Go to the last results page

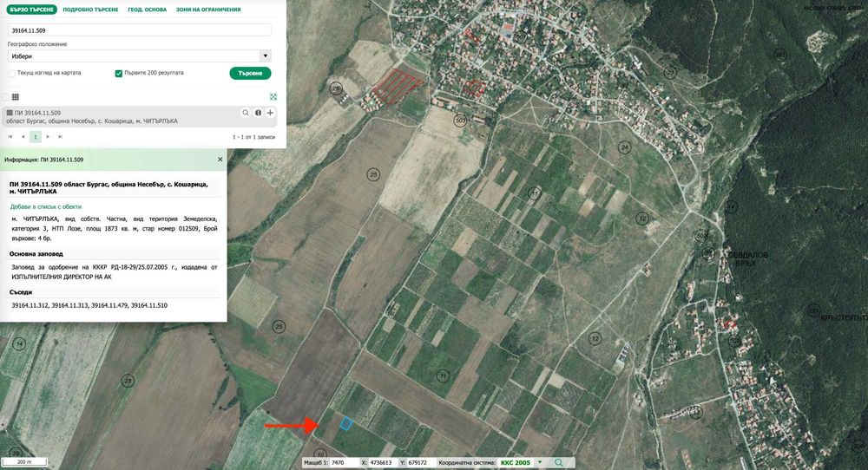click(x=61, y=136)
